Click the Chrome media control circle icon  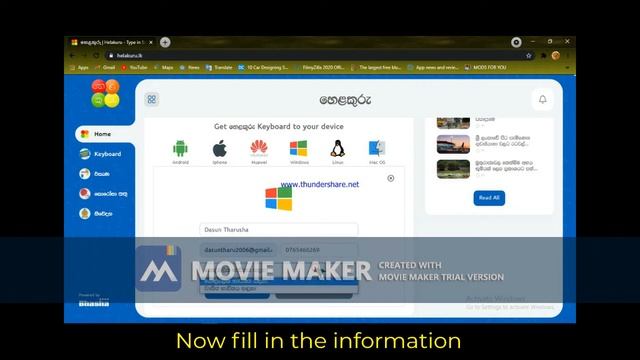tap(516, 42)
